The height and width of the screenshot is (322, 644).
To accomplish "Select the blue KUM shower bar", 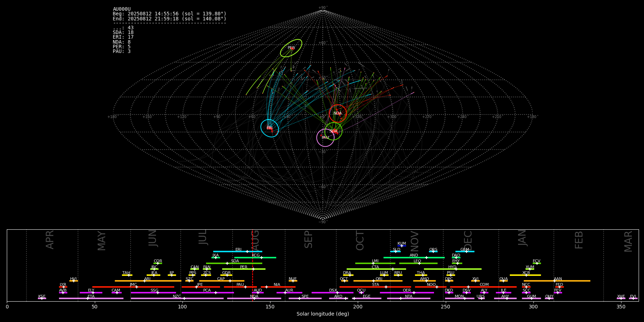I will coord(402,246).
